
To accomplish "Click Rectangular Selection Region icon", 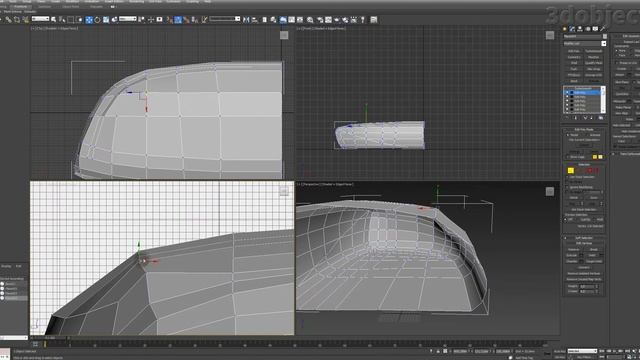I will (x=71, y=20).
